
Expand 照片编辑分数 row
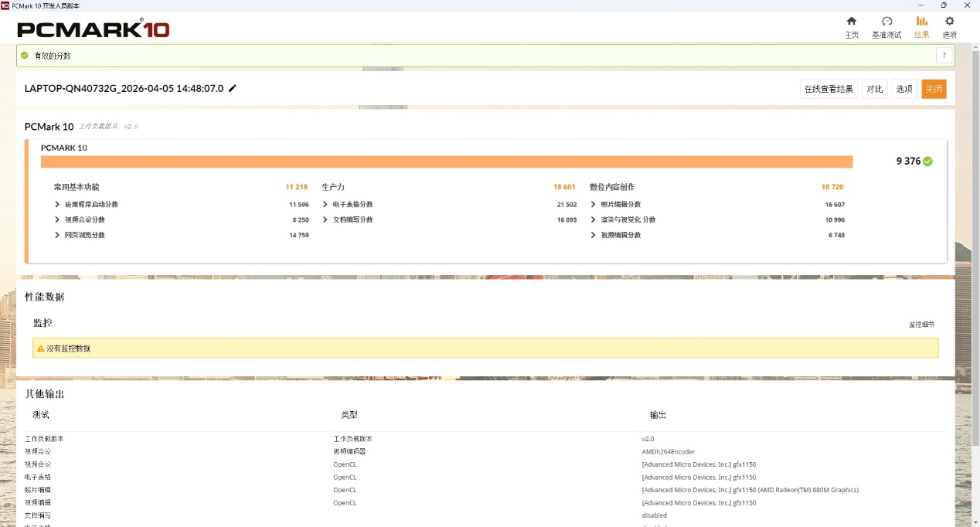[x=593, y=204]
